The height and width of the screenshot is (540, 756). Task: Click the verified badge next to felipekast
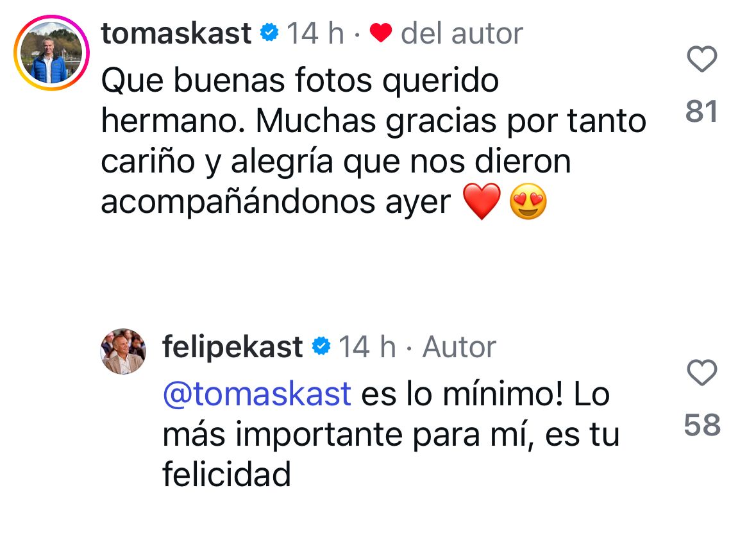[321, 347]
